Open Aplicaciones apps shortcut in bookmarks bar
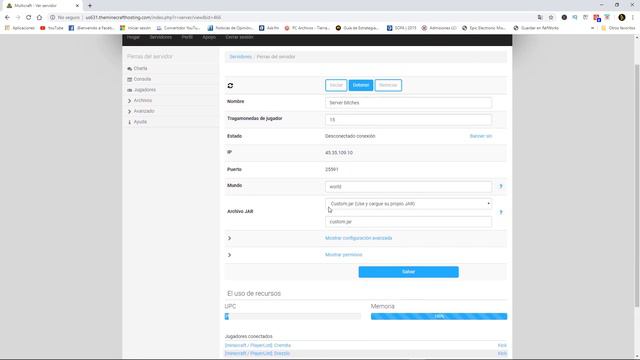Screen dimensions: 640x360 [20, 28]
